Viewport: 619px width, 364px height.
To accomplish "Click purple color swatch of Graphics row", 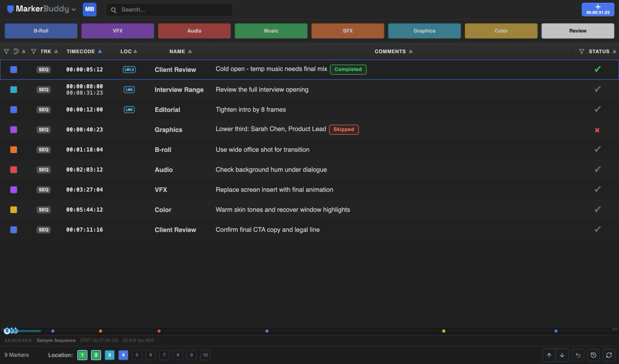I will tap(14, 130).
